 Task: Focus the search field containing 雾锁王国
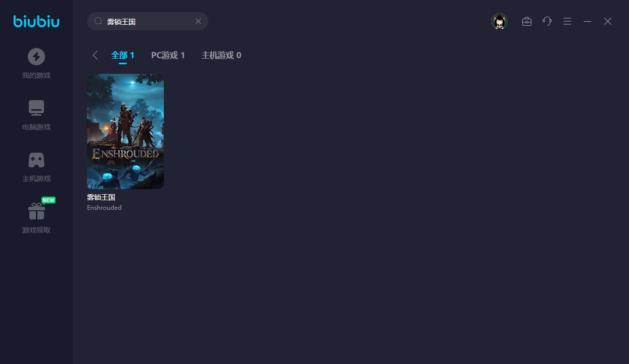point(148,21)
